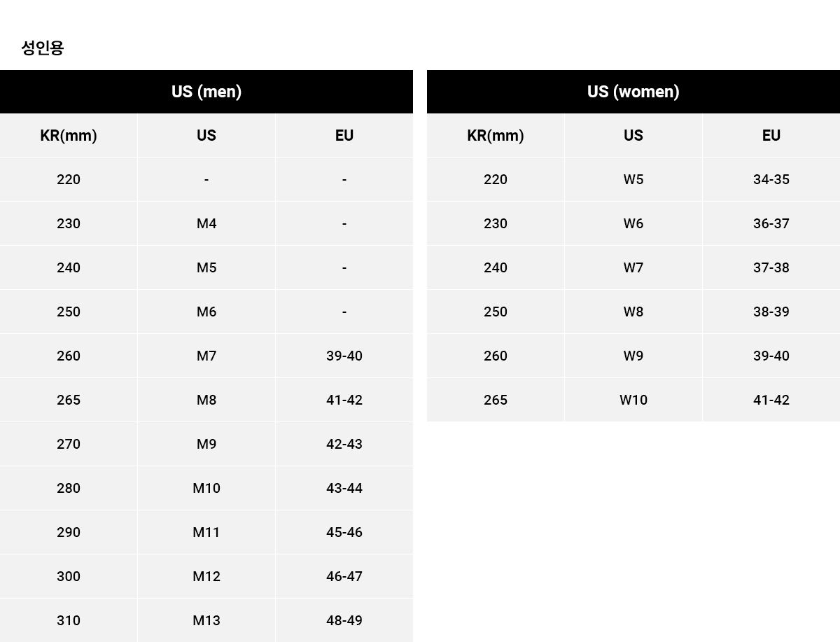
Task: Select the M7 cell in men's table
Action: point(206,356)
